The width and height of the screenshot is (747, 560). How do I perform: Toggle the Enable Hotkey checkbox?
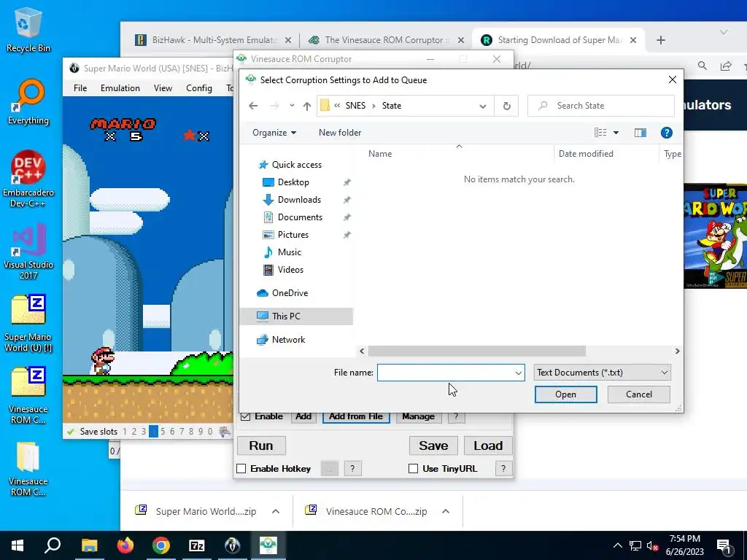pyautogui.click(x=241, y=469)
